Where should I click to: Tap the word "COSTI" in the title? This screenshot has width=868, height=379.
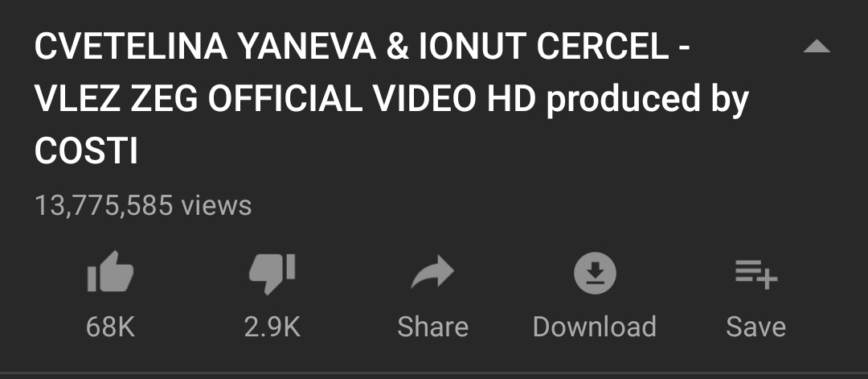point(86,151)
